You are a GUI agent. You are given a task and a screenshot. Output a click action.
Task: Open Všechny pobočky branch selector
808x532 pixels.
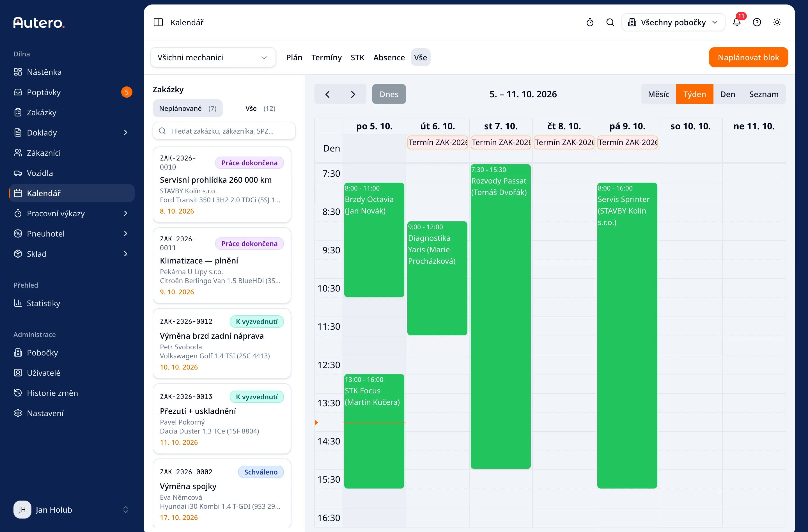673,22
